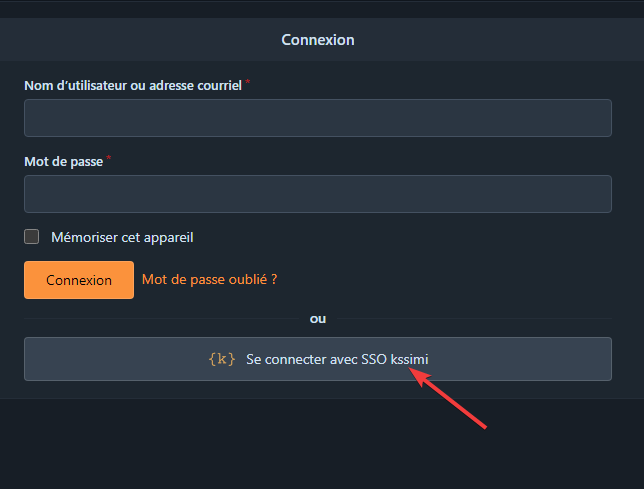Click the Mot de passe field label

(64, 162)
